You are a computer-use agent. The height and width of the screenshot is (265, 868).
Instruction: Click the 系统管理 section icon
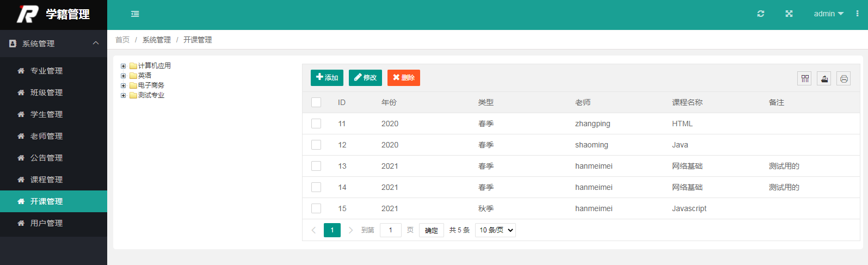coord(13,44)
